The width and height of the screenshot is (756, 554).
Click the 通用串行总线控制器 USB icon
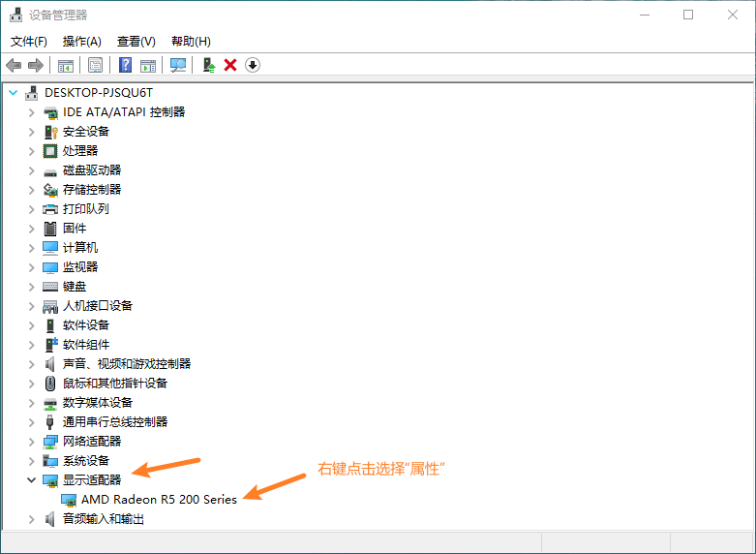click(x=49, y=422)
